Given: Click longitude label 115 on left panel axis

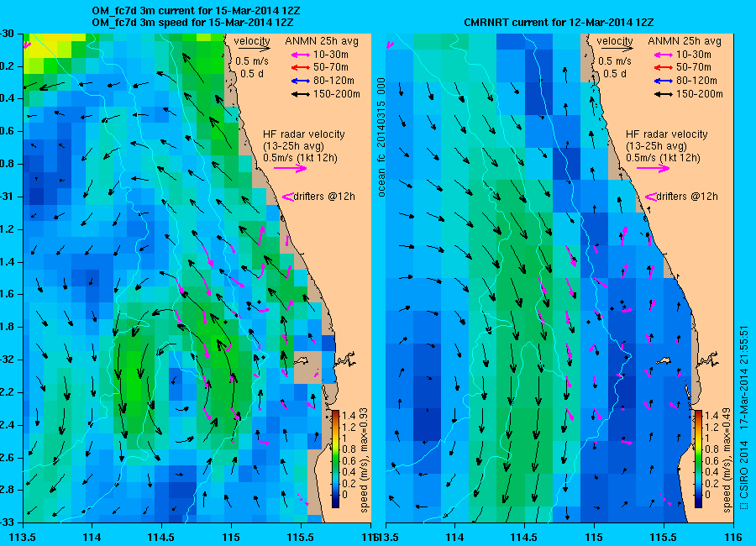Looking at the screenshot, I should (231, 537).
